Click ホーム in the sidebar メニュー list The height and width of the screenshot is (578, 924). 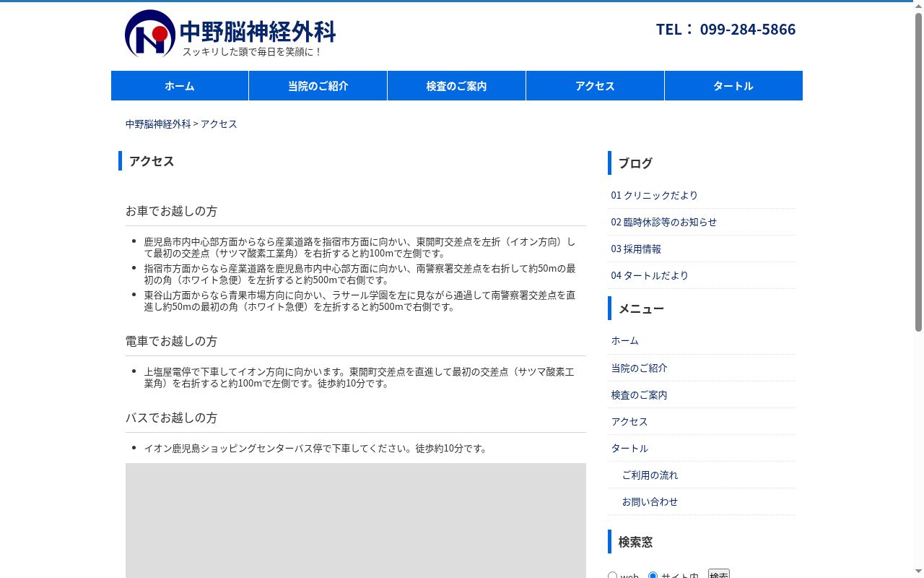click(625, 340)
